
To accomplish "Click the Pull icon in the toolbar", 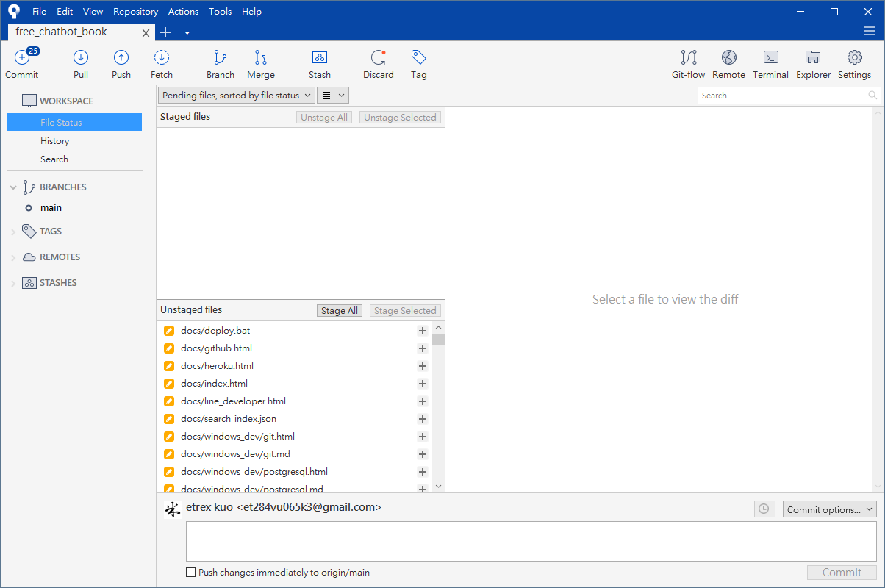I will 80,64.
